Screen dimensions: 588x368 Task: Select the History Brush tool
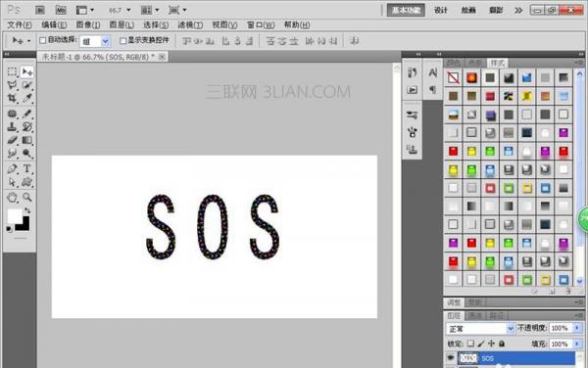click(x=27, y=127)
